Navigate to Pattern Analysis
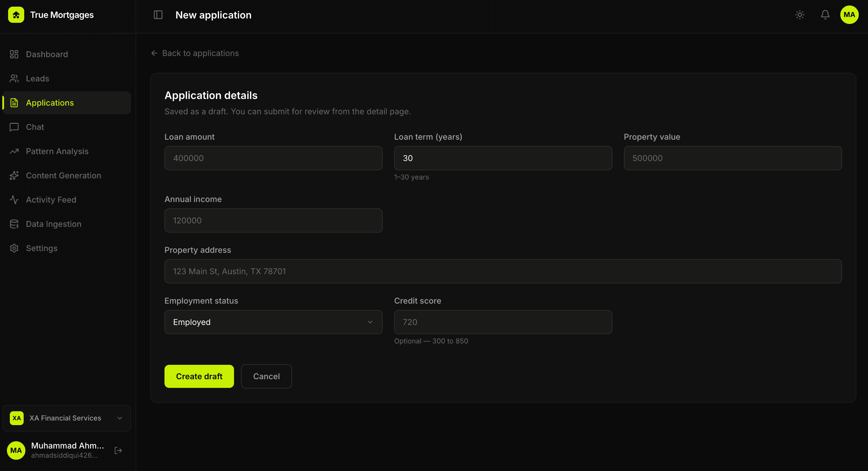Screen dimensions: 868x471 [67, 151]
